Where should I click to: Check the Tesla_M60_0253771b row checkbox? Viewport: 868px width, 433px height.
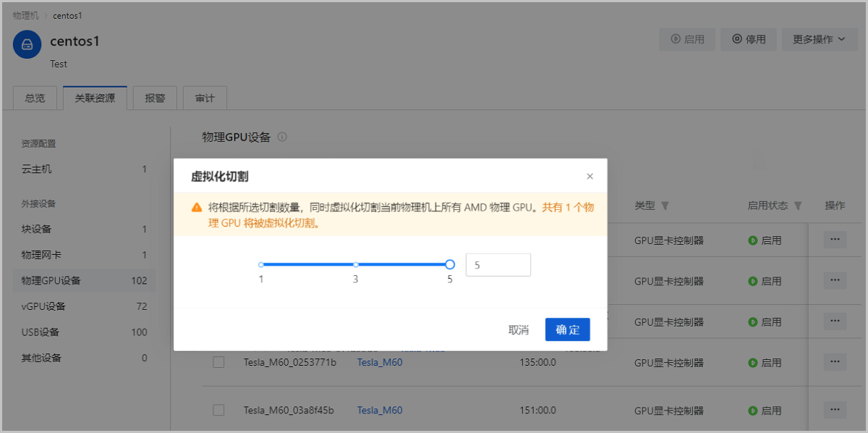pyautogui.click(x=219, y=362)
